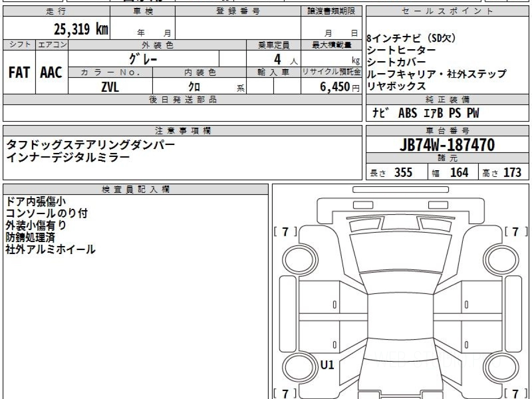Screen dimensions: 532x399
Task: Click the 注意事項欄 header
Action: tap(183, 131)
